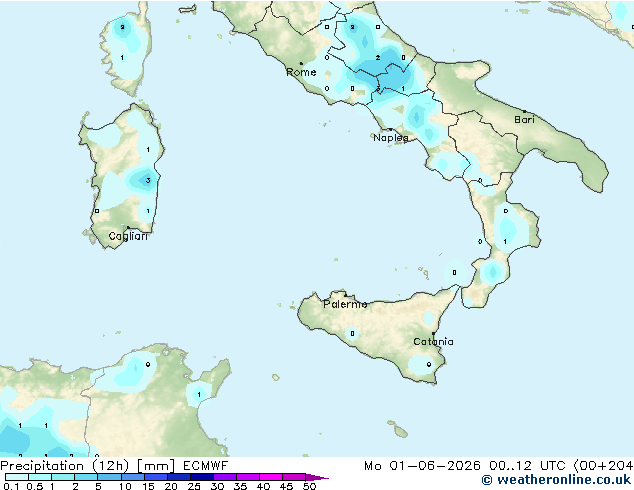This screenshot has width=634, height=490.
Task: Click the value 1 on southern Corsica
Action: tap(122, 58)
